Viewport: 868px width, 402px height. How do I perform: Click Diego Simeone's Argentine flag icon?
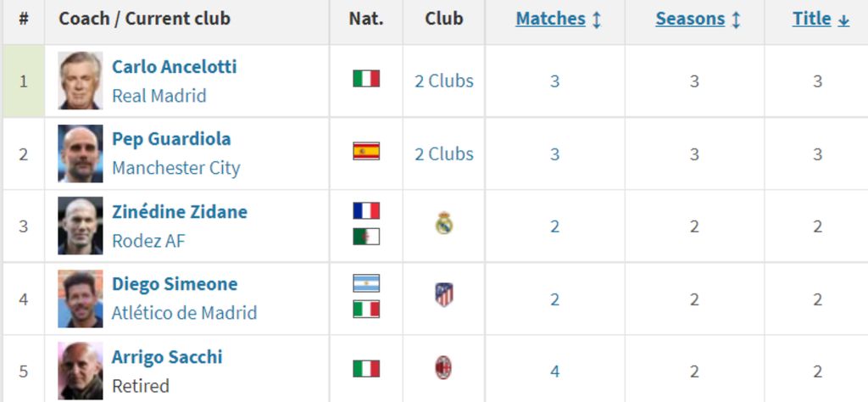(x=366, y=283)
